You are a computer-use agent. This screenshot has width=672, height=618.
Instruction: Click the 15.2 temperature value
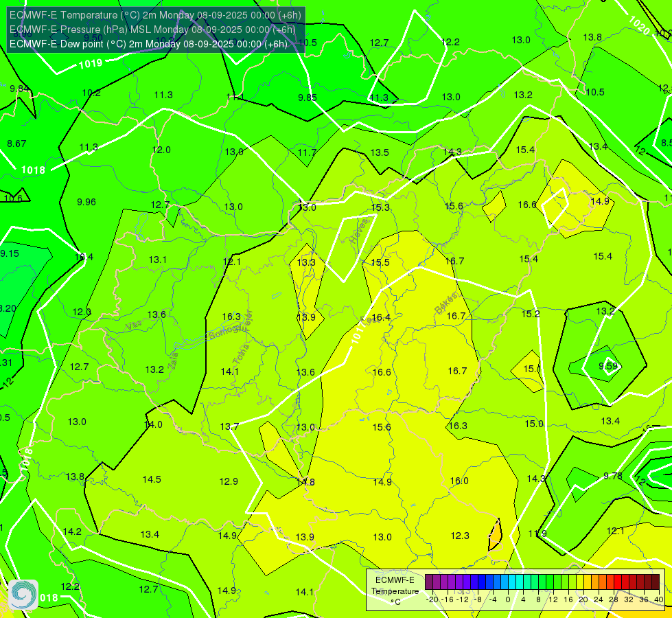click(531, 314)
